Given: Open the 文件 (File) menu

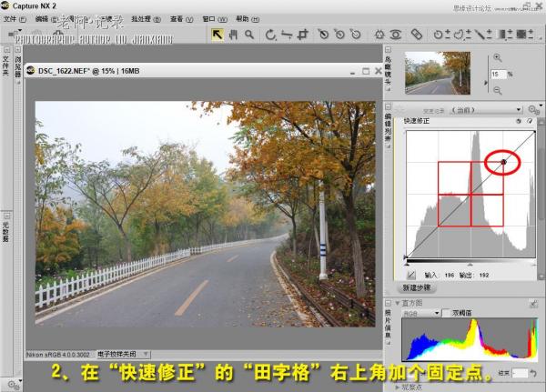Looking at the screenshot, I should pos(10,18).
